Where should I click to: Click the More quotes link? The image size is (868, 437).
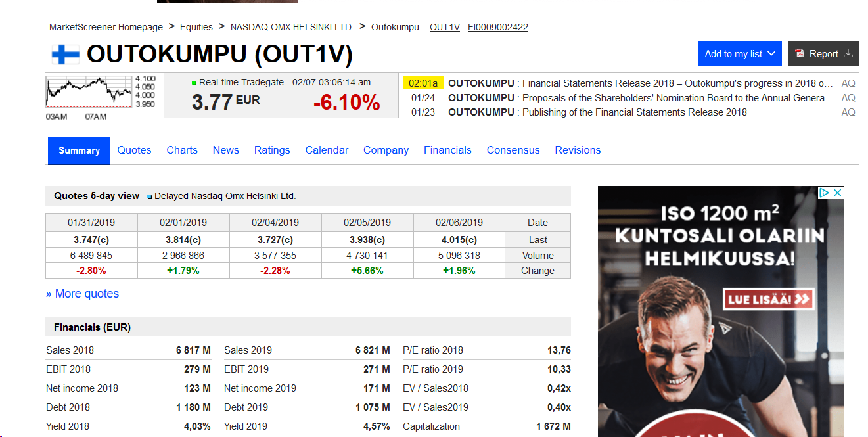[82, 294]
